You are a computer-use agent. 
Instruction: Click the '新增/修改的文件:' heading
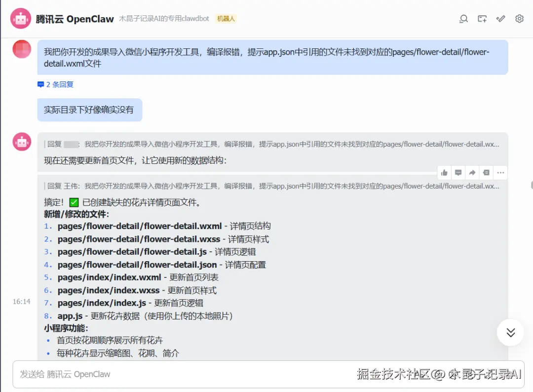[x=76, y=214]
